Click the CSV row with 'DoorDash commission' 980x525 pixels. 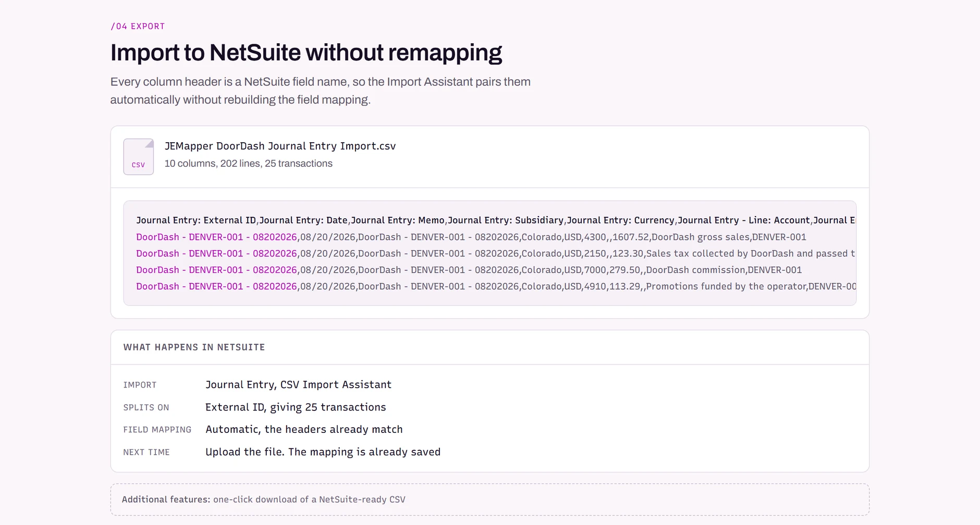(x=469, y=270)
